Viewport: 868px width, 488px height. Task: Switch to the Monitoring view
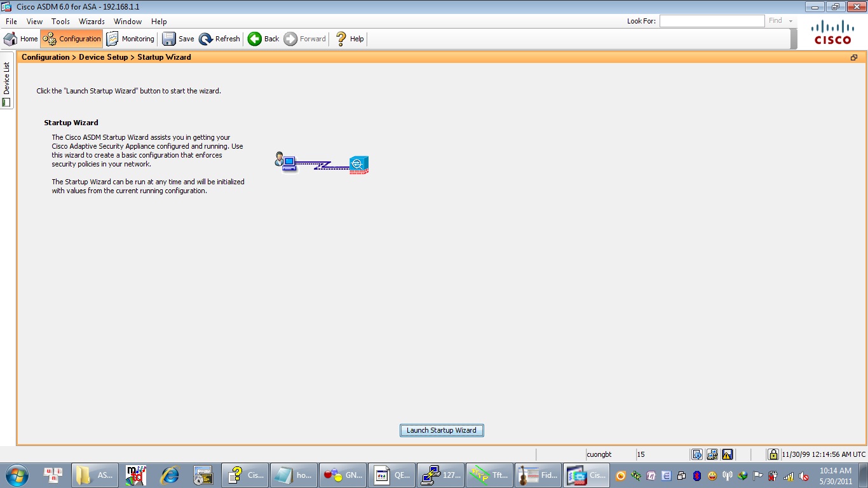tap(130, 39)
